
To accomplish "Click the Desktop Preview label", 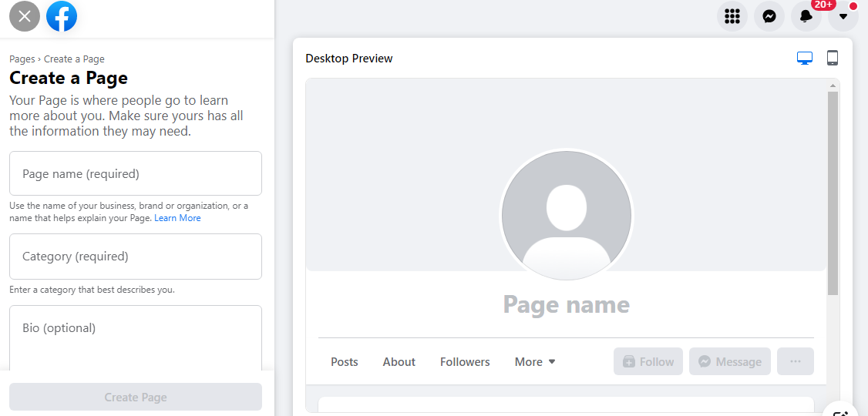I will click(x=348, y=58).
